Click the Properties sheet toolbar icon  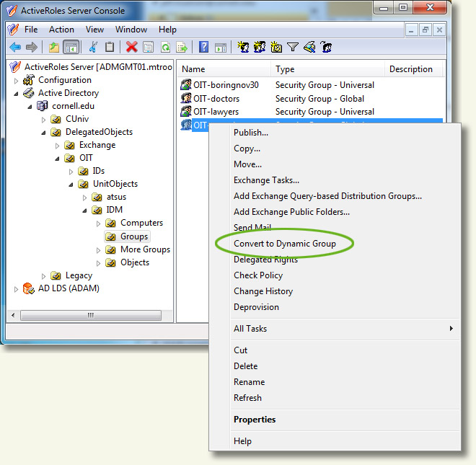tap(148, 47)
